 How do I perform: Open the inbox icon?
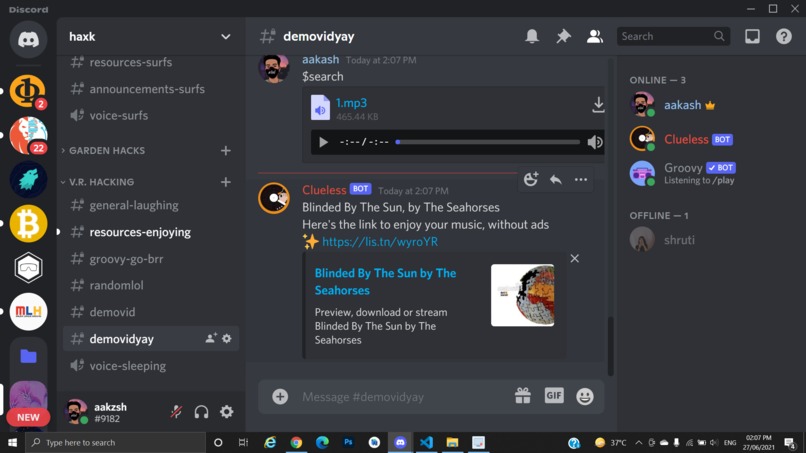(752, 37)
